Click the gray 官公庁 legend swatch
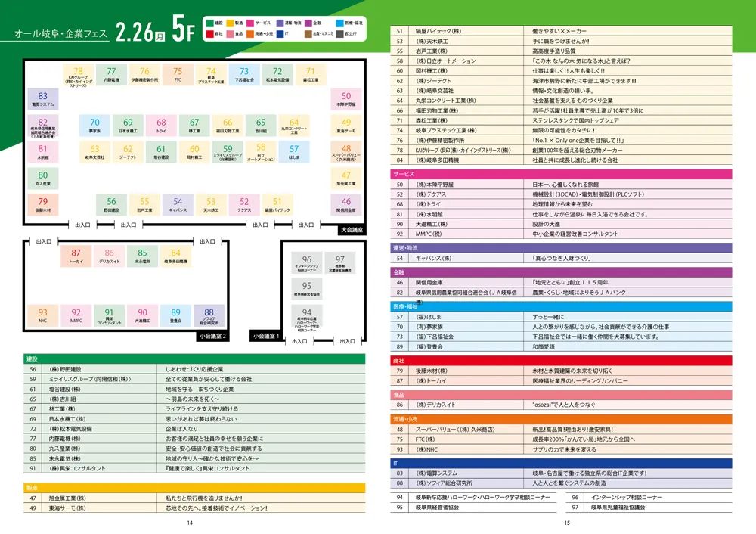756x534 pixels. pos(340,34)
